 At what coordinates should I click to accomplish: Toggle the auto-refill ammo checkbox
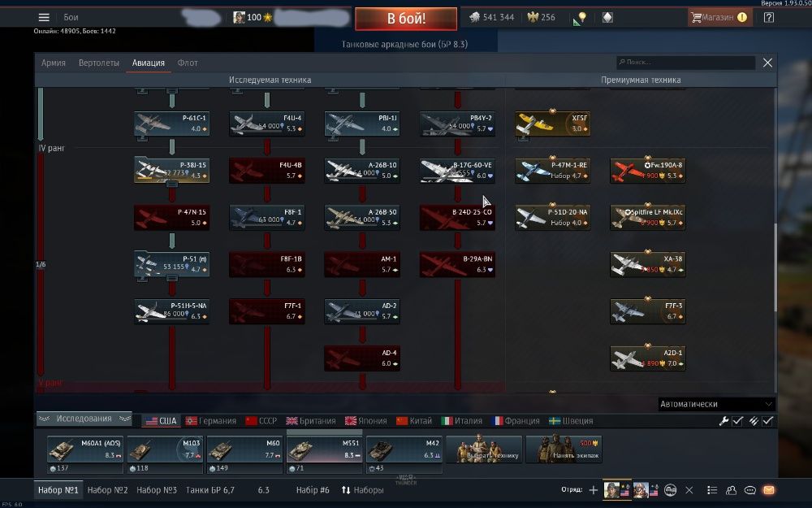click(767, 421)
